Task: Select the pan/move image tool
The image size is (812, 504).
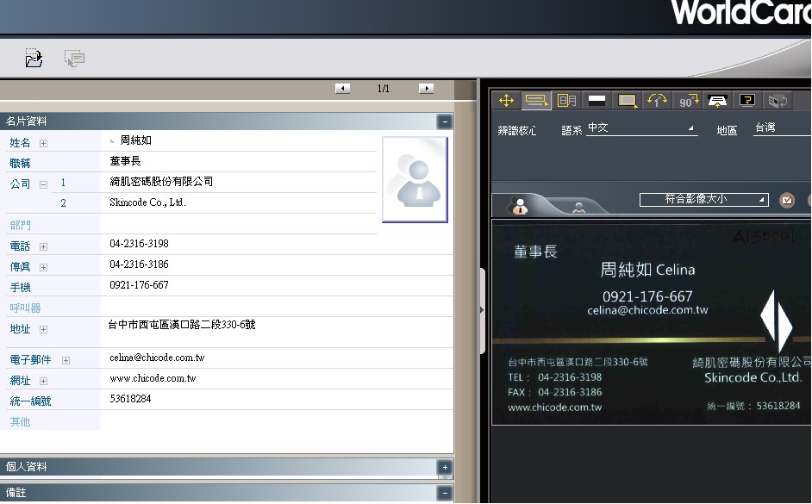Action: 506,101
